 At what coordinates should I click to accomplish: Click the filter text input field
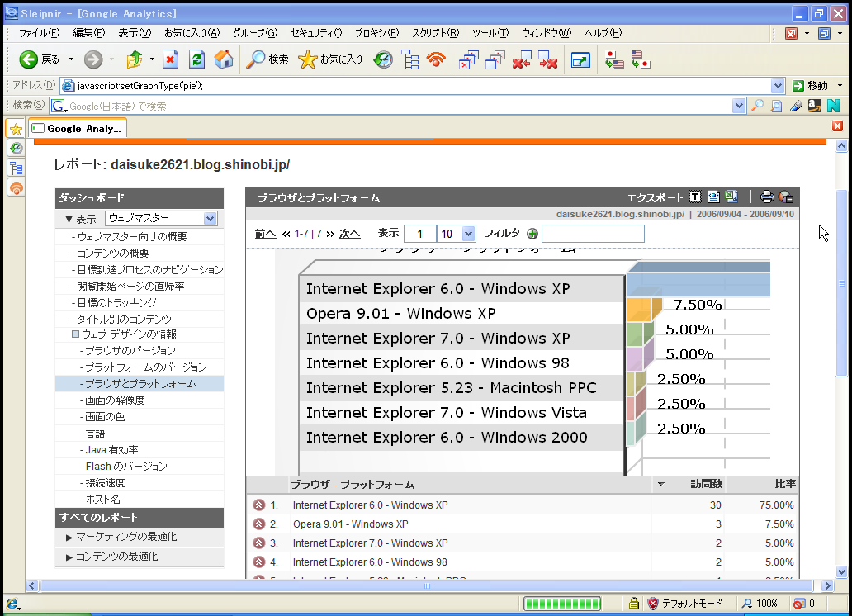click(593, 234)
